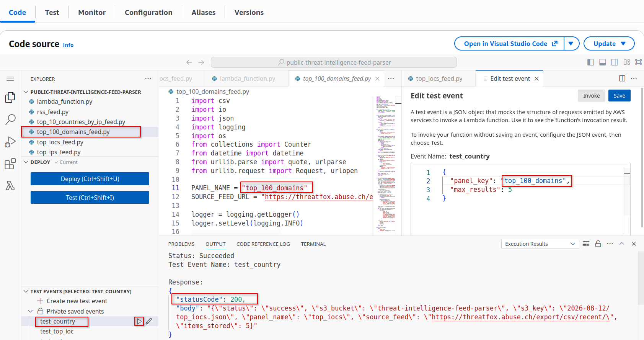Open external link Visual Studio Code button

click(x=509, y=44)
